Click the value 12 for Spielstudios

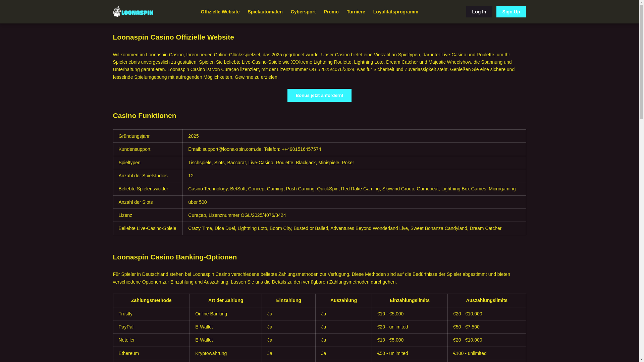pos(354,176)
